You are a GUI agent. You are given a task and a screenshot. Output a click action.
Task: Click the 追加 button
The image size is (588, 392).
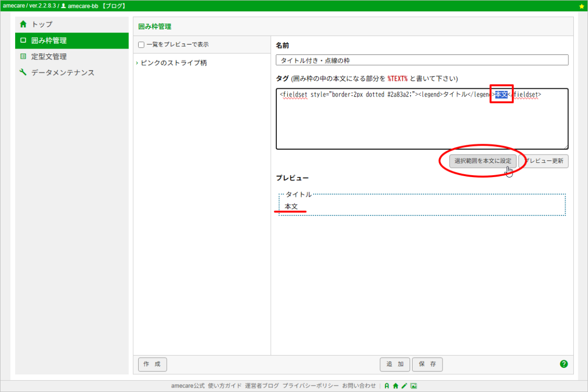click(395, 365)
